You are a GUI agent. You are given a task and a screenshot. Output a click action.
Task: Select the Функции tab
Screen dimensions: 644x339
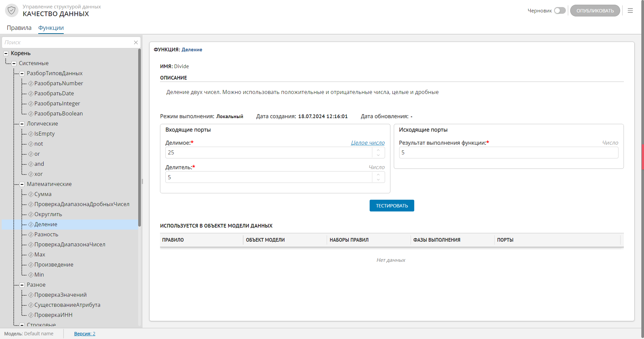coord(51,28)
